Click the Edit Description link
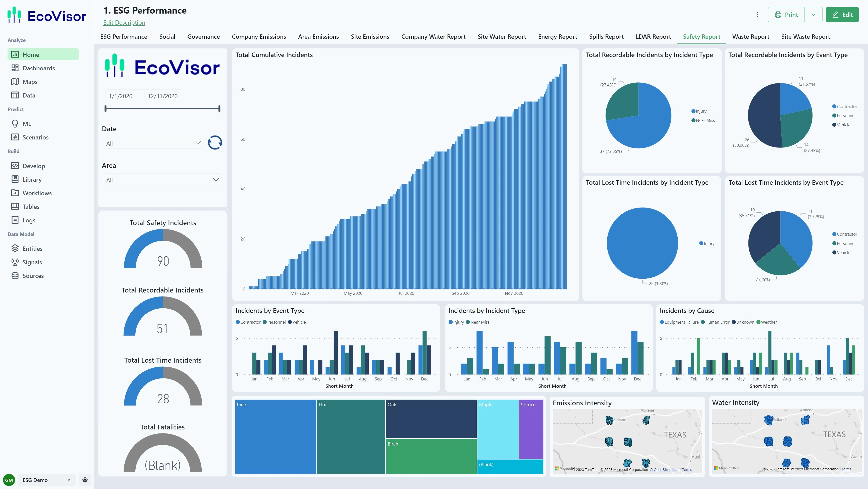This screenshot has height=489, width=868. [124, 23]
